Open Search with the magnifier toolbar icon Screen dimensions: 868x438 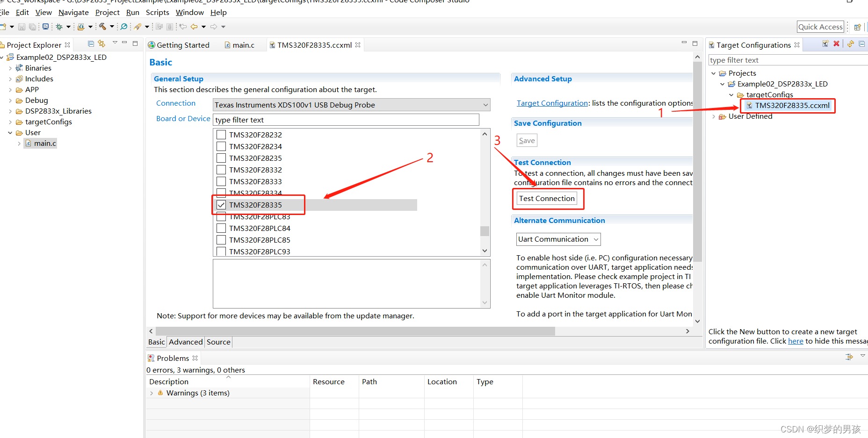(123, 27)
